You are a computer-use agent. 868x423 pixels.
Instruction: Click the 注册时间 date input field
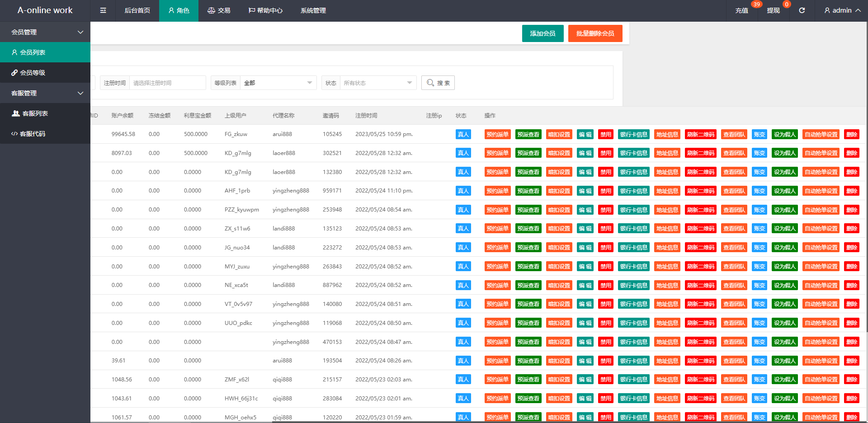[167, 83]
